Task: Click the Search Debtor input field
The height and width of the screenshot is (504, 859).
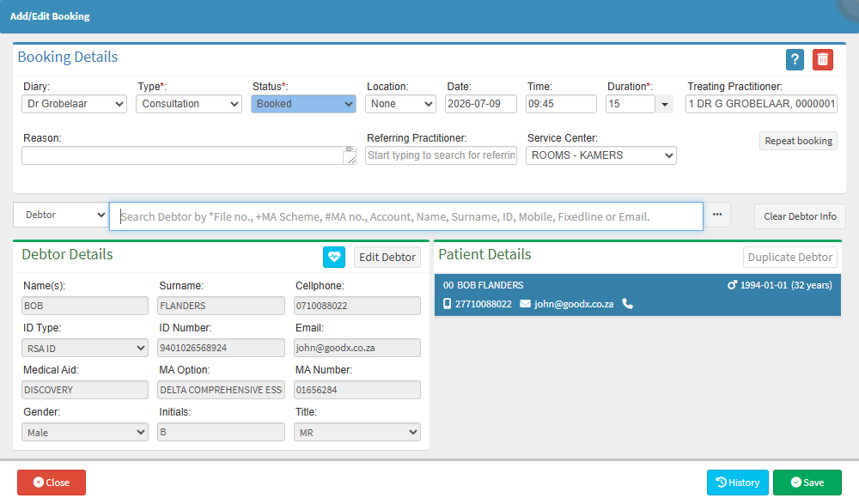Action: coord(406,216)
